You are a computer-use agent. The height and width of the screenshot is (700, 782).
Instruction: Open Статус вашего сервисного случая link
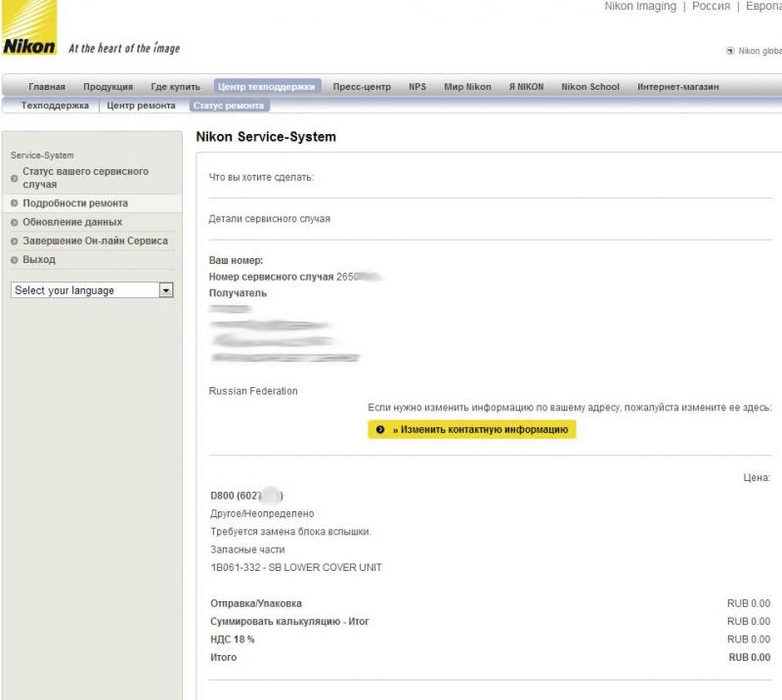coord(85,178)
